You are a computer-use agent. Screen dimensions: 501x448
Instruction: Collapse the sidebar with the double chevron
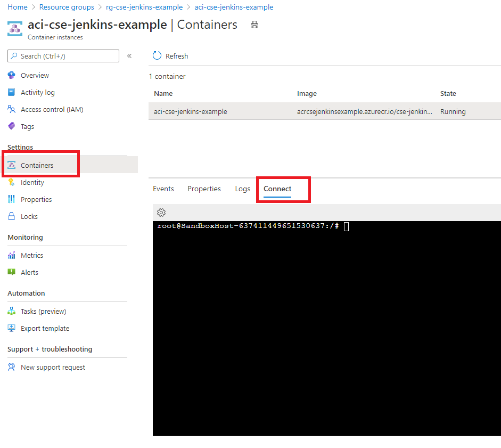(x=129, y=56)
